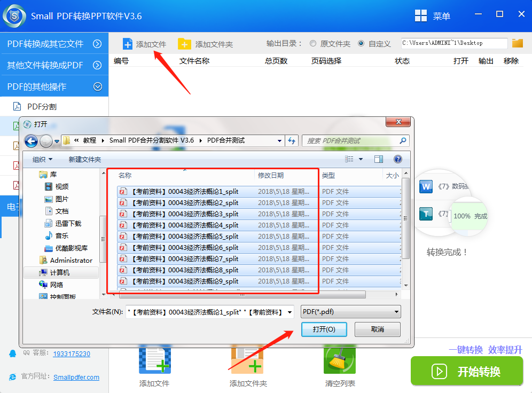This screenshot has width=532, height=393.
Task: Open the 组织 dropdown menu
Action: 42,159
